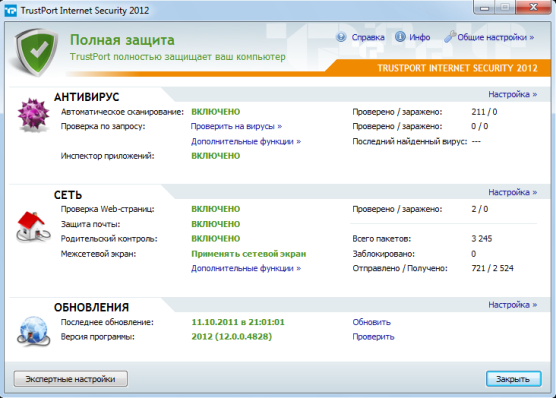556x398 pixels.
Task: Click the Всего пакетов value 3 245
Action: pyautogui.click(x=482, y=238)
